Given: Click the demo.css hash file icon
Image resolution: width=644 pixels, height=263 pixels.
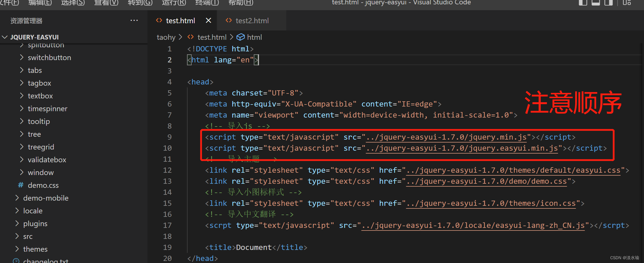Looking at the screenshot, I should (21, 185).
